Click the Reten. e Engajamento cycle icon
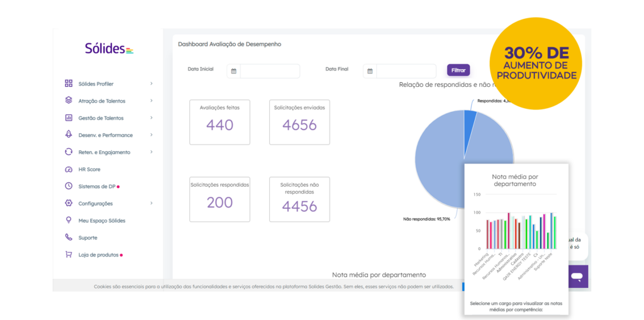 click(69, 152)
